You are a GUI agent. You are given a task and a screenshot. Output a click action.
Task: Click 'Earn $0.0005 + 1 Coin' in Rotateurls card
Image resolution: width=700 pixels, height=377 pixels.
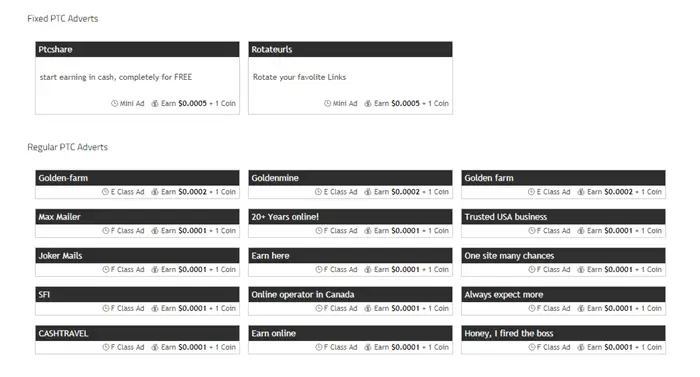[411, 103]
